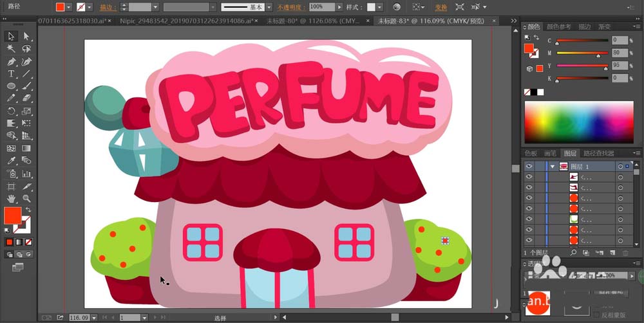Screen dimensions: 644x323
Task: Open 画笔 panel tab
Action: [551, 153]
